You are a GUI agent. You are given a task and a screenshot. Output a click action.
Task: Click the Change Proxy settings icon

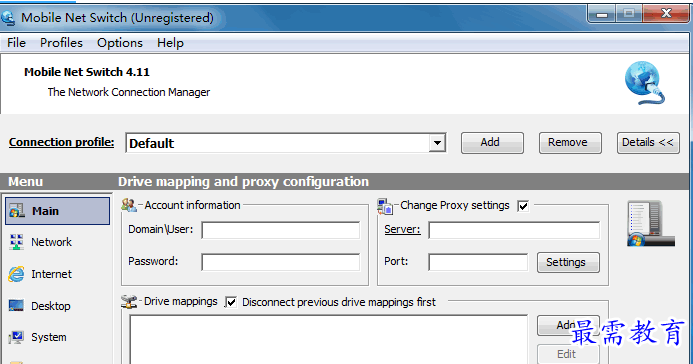(x=385, y=206)
